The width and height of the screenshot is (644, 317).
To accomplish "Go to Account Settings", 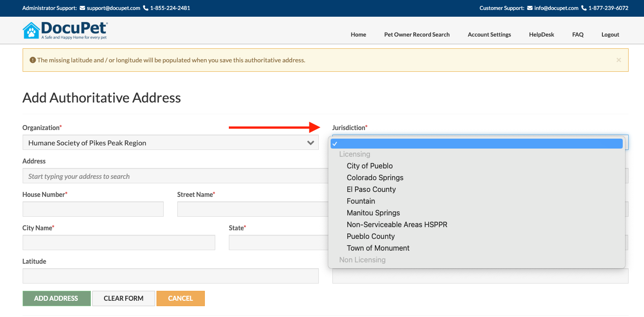I will click(489, 34).
